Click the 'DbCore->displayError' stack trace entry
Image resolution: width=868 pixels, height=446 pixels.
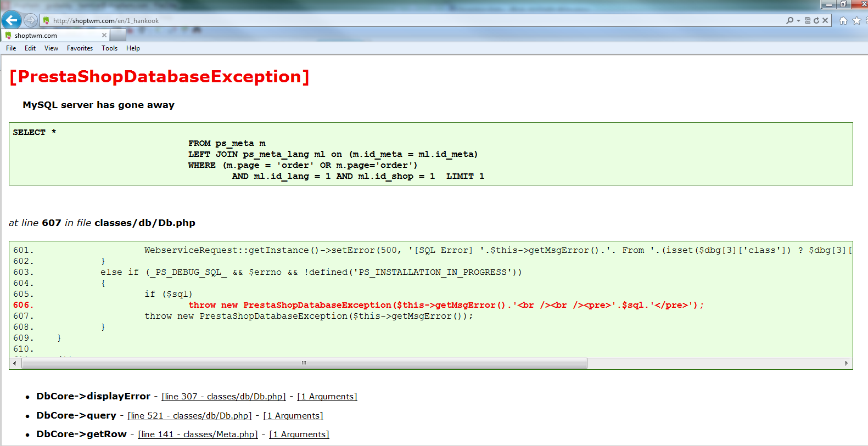point(93,396)
